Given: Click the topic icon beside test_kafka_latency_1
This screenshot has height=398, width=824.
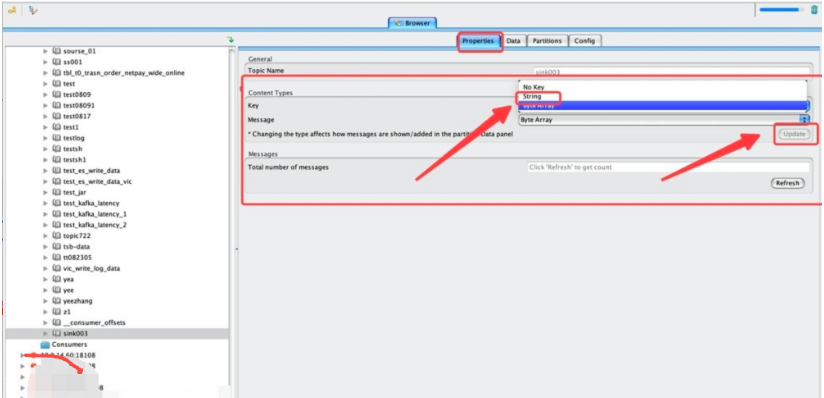Looking at the screenshot, I should [x=57, y=214].
